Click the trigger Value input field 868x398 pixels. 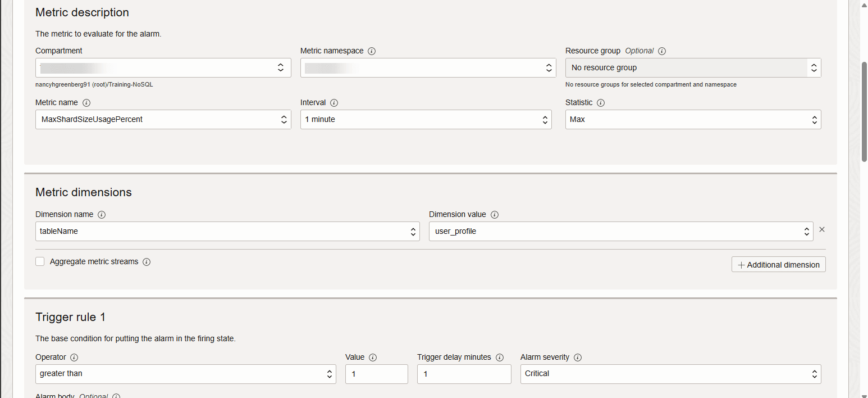point(376,374)
